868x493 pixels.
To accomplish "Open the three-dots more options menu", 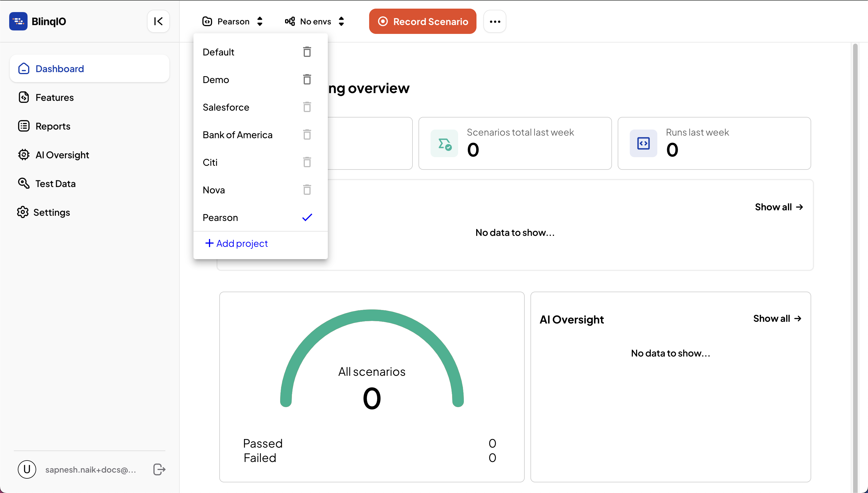I will point(495,21).
